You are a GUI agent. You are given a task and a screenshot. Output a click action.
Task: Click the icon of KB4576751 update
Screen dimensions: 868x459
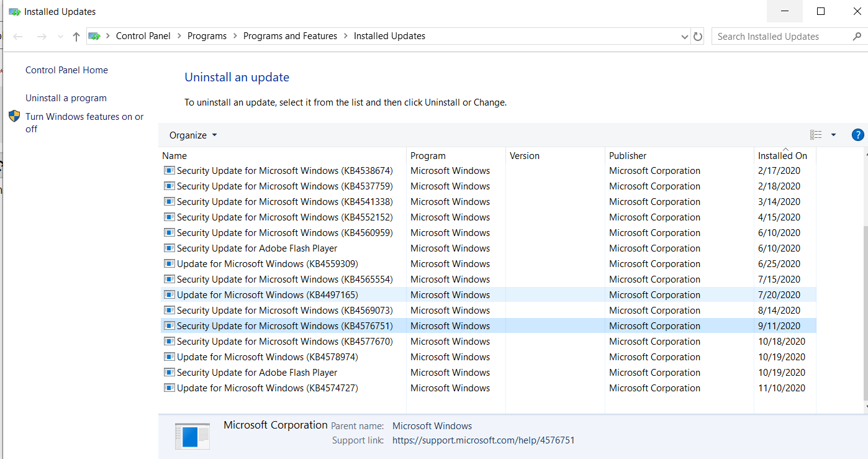[x=169, y=325]
